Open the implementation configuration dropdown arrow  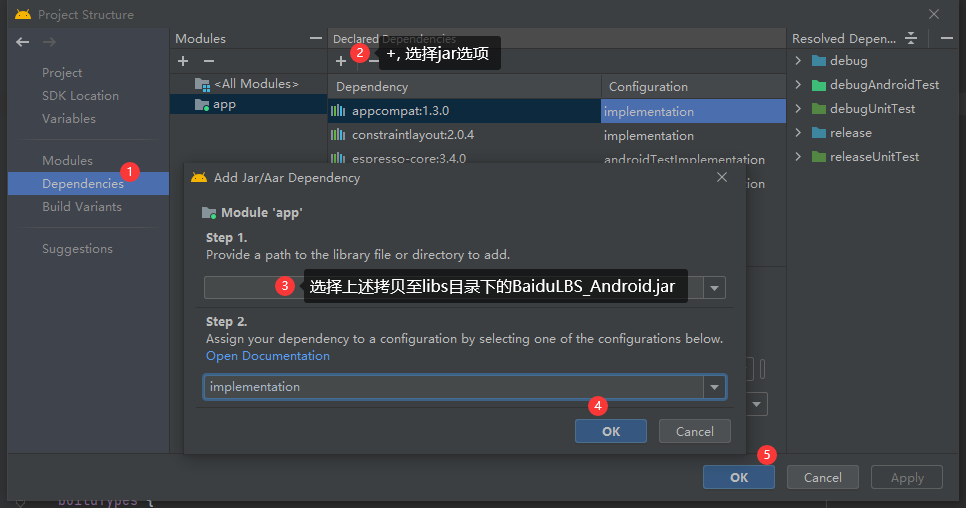714,387
